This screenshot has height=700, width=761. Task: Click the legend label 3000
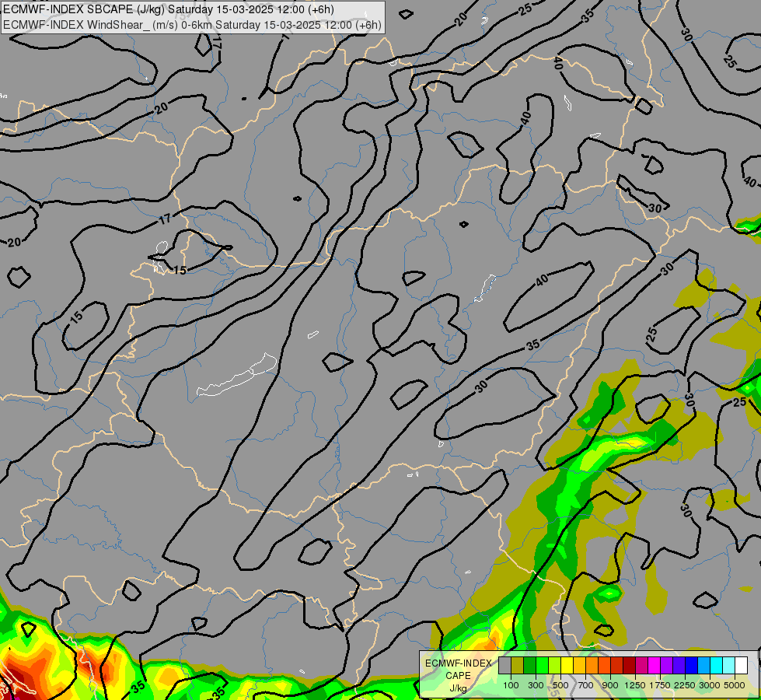pyautogui.click(x=710, y=685)
